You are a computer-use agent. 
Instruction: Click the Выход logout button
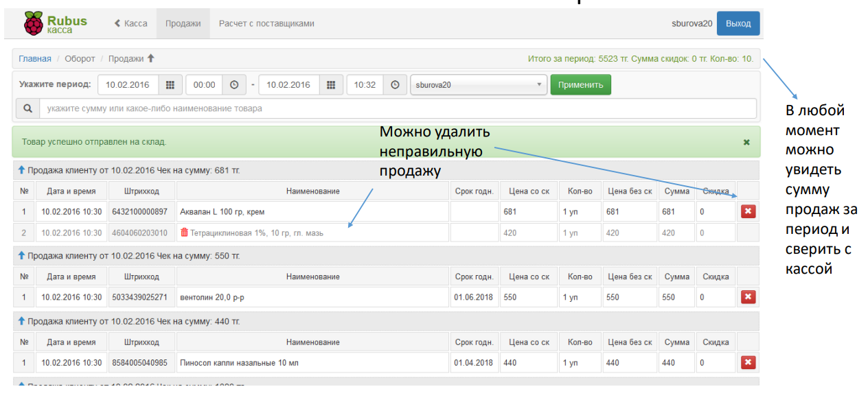point(738,23)
